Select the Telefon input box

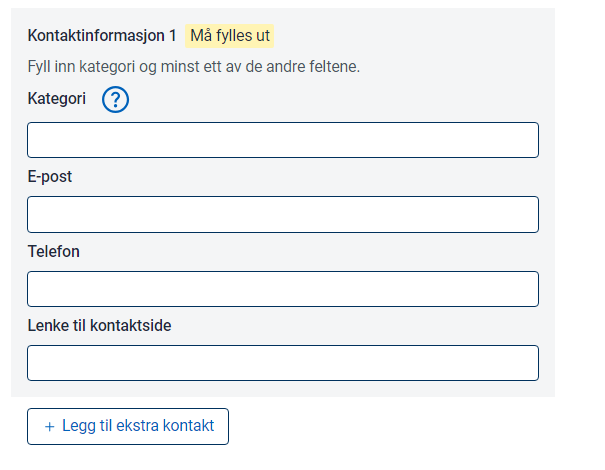coord(282,288)
